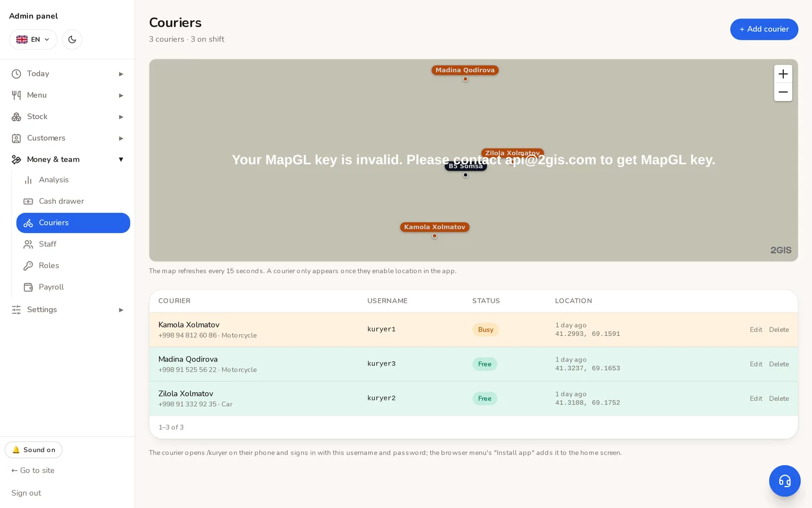
Task: Expand the Today section arrow
Action: [121, 74]
